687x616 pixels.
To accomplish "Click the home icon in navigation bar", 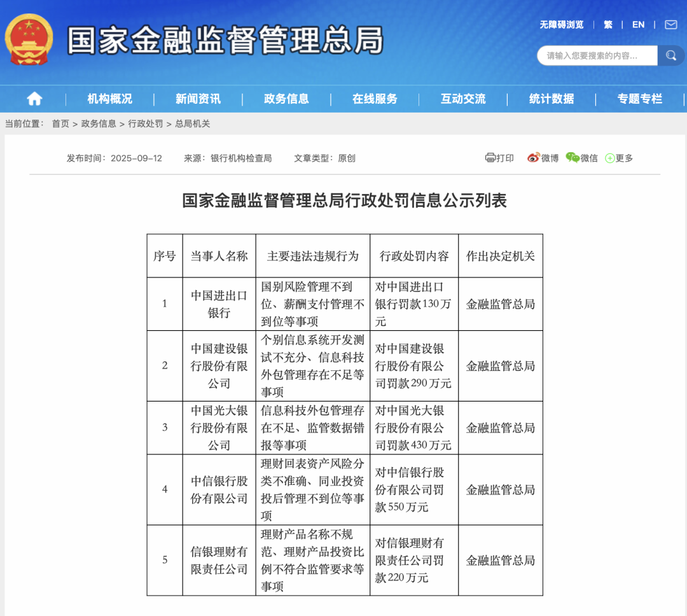I will pyautogui.click(x=34, y=99).
